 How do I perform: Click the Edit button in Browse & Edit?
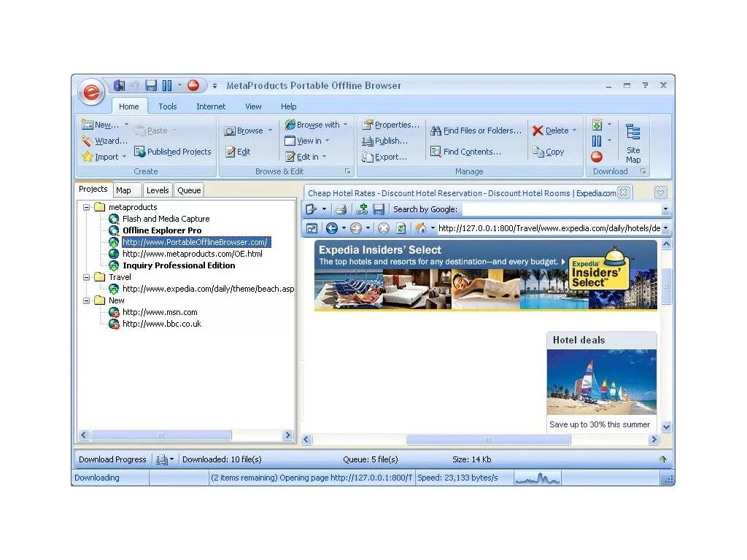(x=238, y=152)
